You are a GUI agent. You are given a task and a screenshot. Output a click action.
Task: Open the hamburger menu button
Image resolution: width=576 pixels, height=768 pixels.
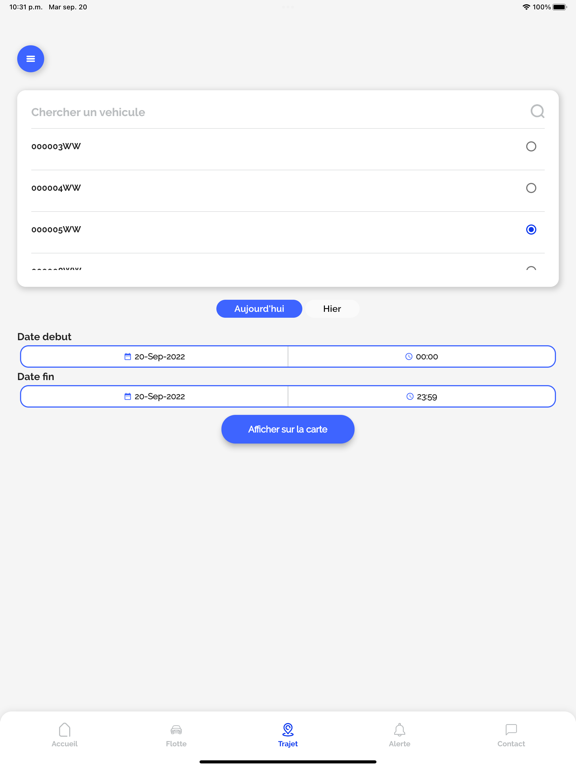pyautogui.click(x=30, y=59)
